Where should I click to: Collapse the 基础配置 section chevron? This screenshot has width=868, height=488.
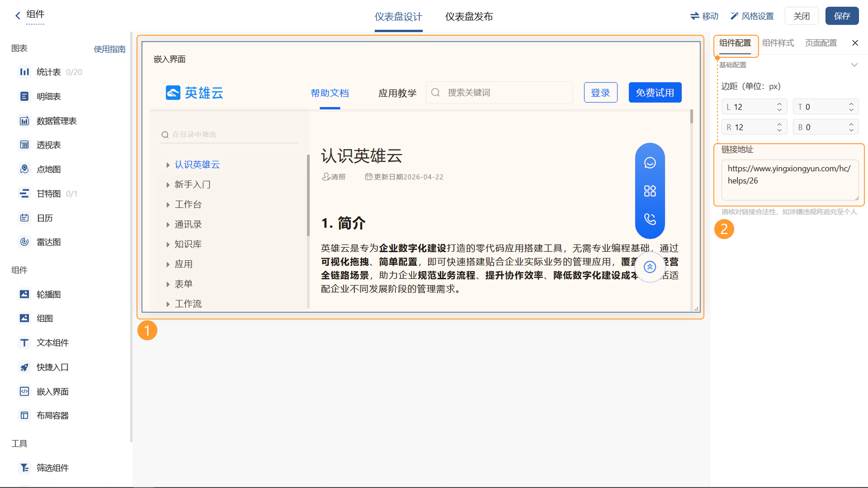point(854,65)
